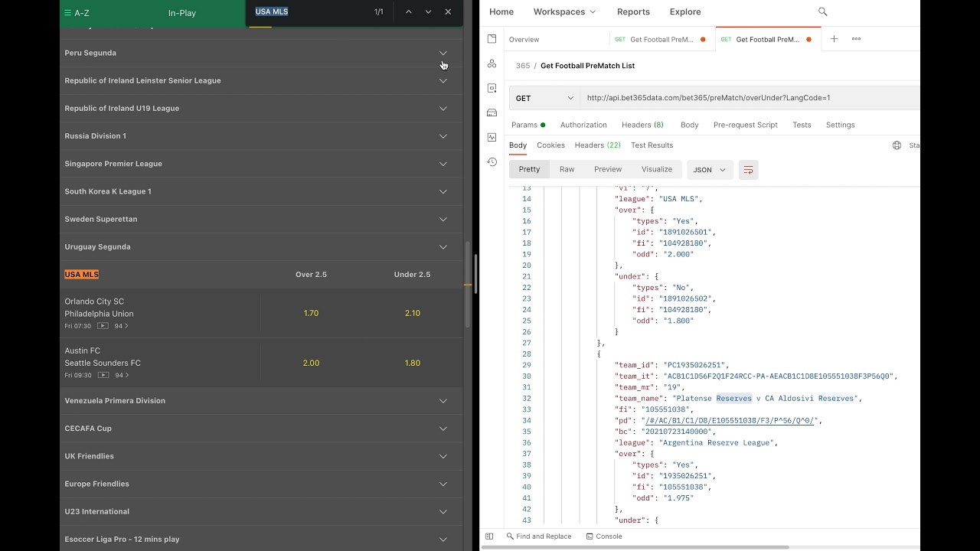Click the Postman search magnifier icon
Viewport: 980px width, 551px height.
click(823, 11)
